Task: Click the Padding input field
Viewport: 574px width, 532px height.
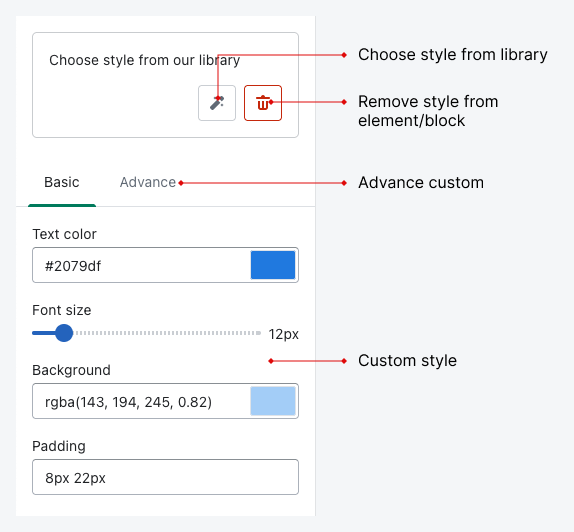Action: 165,477
